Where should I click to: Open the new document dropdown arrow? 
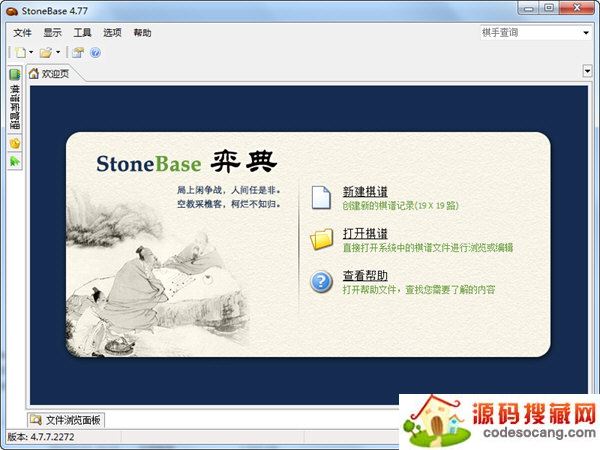31,52
